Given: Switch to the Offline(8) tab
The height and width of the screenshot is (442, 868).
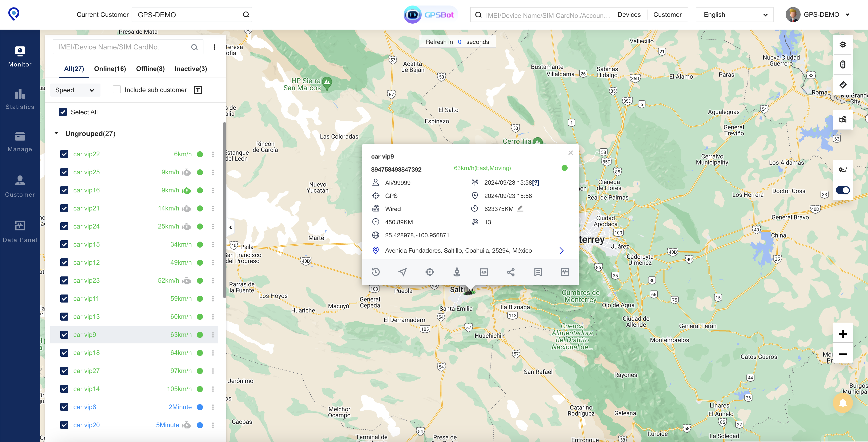Looking at the screenshot, I should 150,69.
